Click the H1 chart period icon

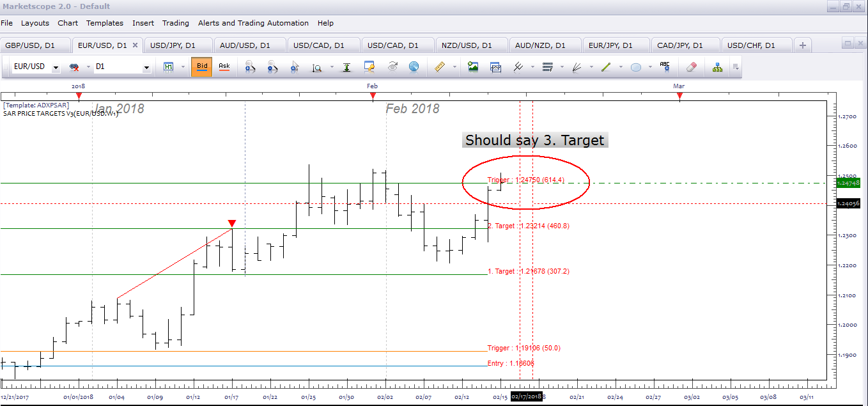pyautogui.click(x=169, y=66)
